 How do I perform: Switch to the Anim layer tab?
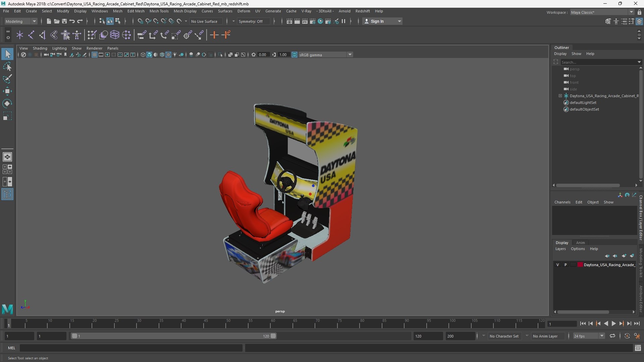pos(580,243)
